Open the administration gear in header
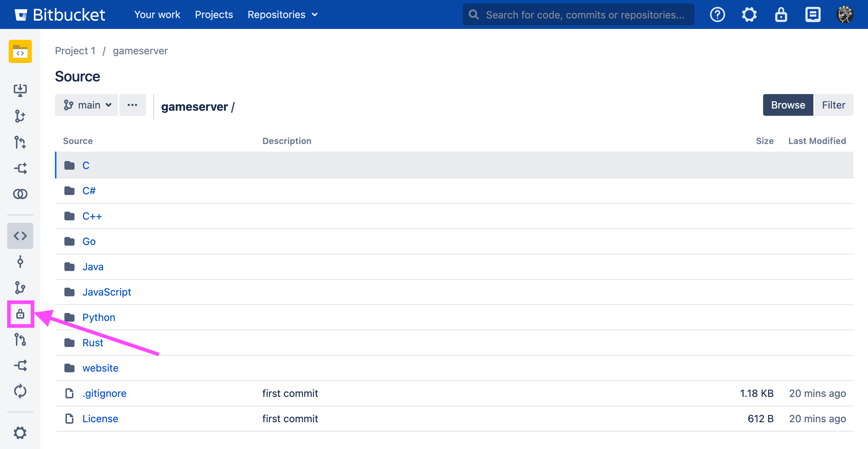 (749, 14)
